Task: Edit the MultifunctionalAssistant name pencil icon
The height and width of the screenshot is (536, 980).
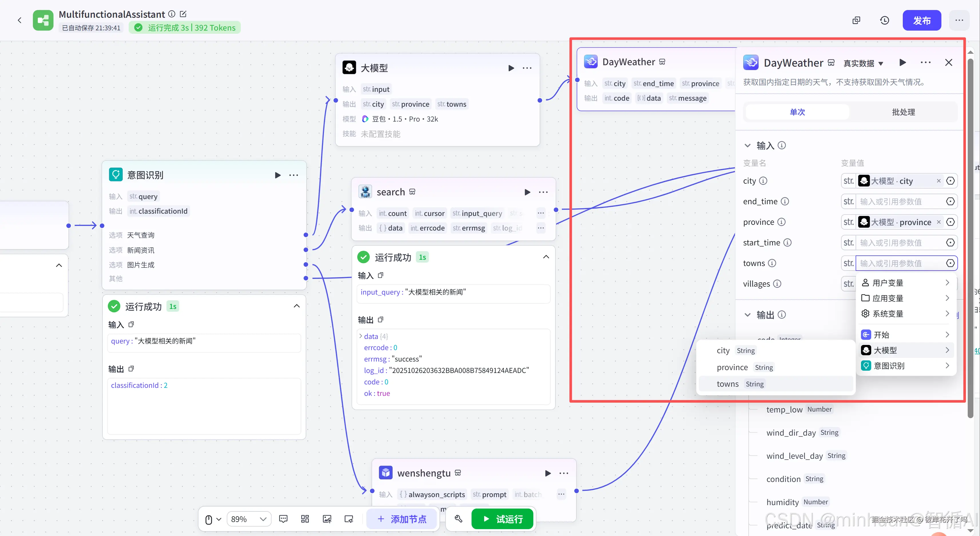Action: (x=183, y=14)
